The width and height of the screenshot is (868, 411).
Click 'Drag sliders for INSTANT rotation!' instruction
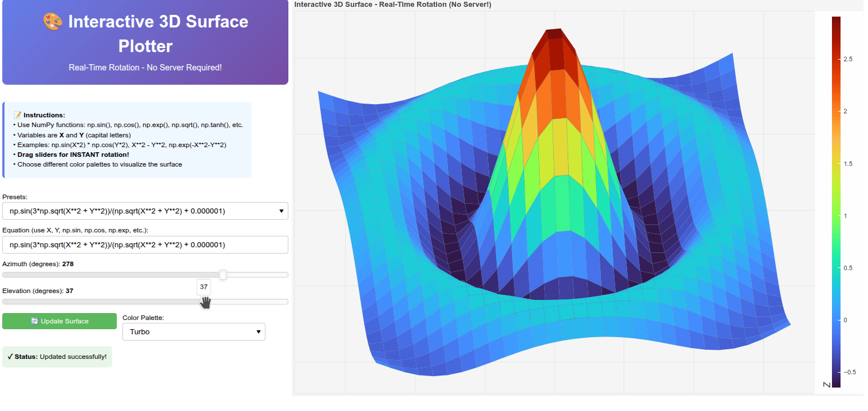tap(73, 155)
